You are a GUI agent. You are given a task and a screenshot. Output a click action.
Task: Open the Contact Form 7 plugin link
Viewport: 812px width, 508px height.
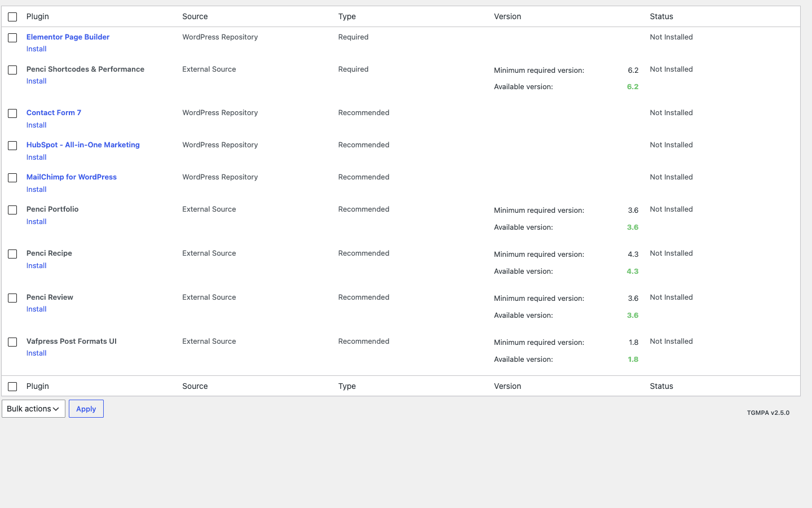(54, 112)
